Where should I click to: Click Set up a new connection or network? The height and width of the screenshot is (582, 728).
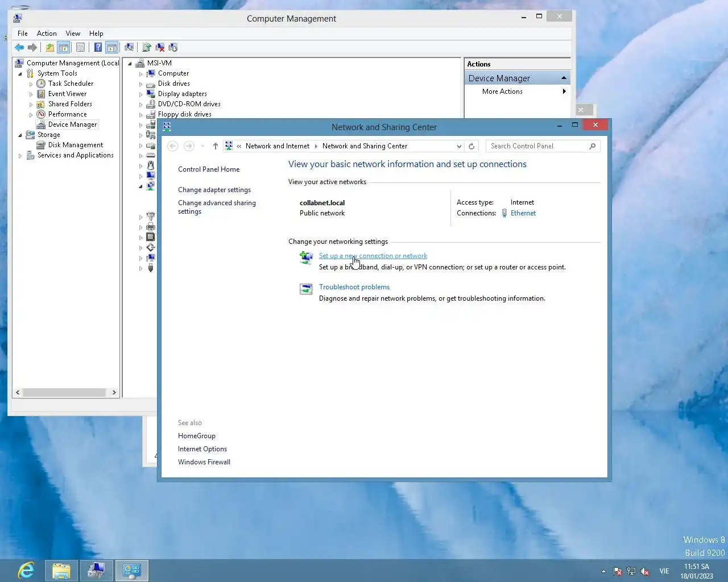tap(373, 256)
